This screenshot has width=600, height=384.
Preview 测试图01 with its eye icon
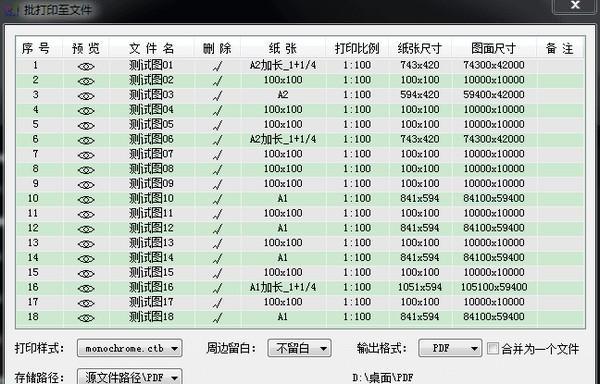pyautogui.click(x=86, y=66)
